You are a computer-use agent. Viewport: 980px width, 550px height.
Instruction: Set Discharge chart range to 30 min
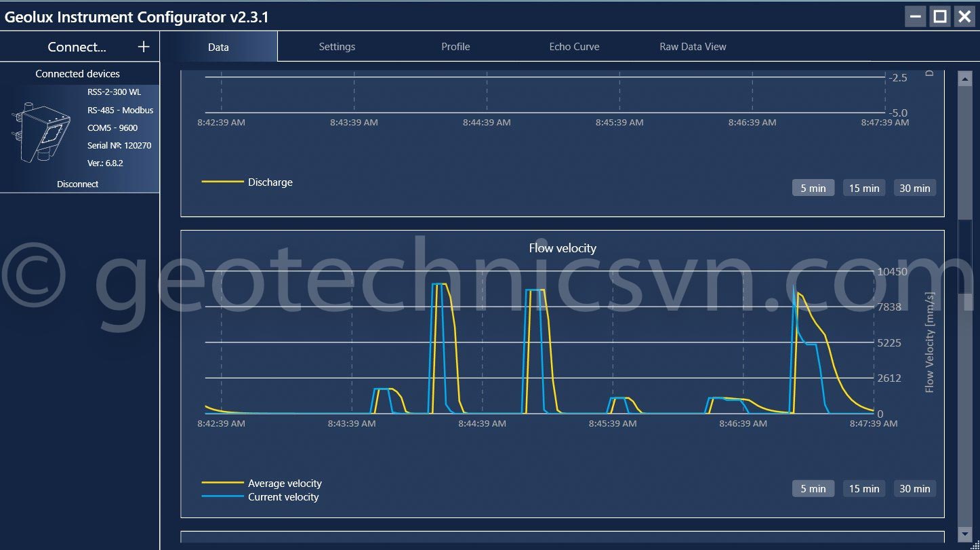point(914,188)
